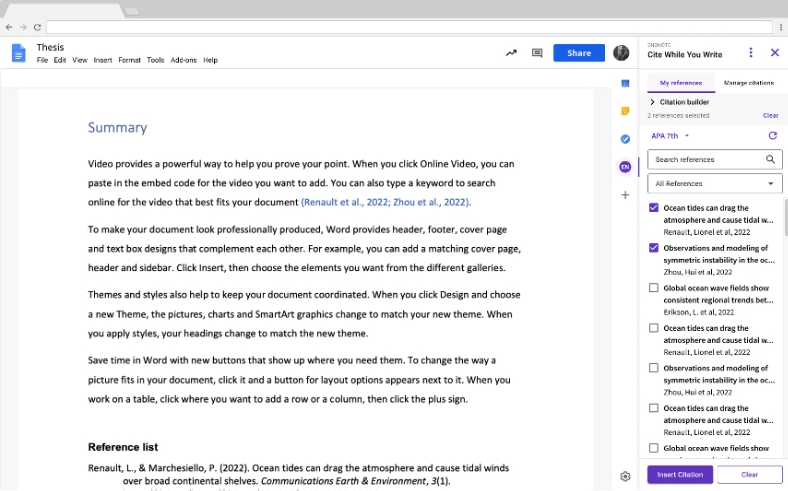Open the Tasks side panel icon

(x=625, y=139)
